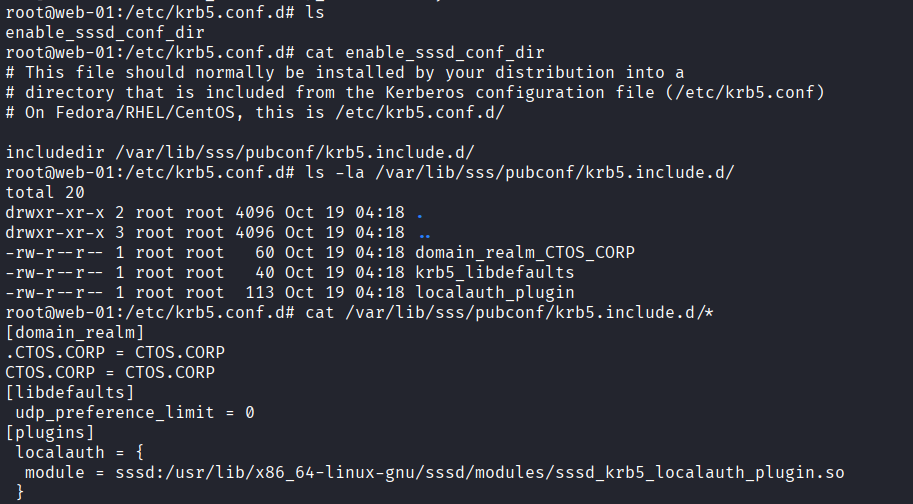Image resolution: width=913 pixels, height=504 pixels.
Task: Click the sssd_krb5_localauth_plugin.so module path
Action: 480,473
